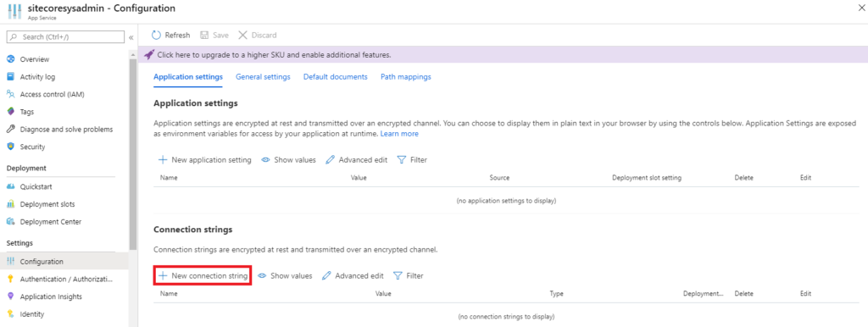868x327 pixels.
Task: Click the Refresh circular arrow icon
Action: click(157, 35)
